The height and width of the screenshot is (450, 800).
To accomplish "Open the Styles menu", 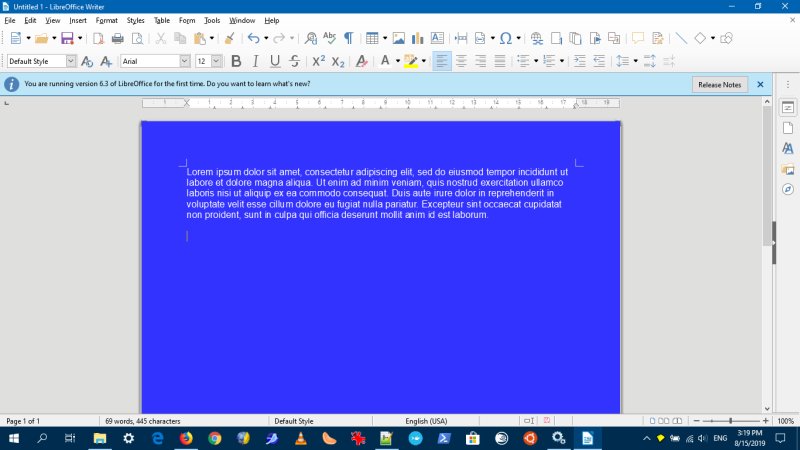I will (x=135, y=20).
